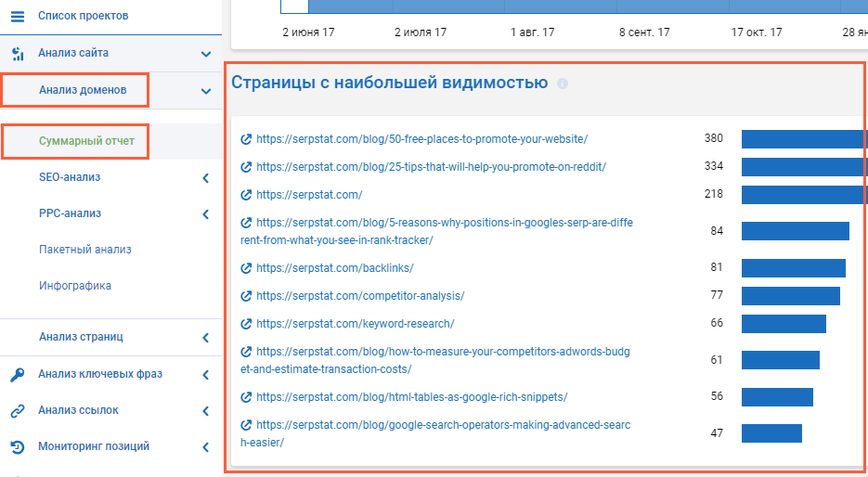
Task: Click the '2 июня 17' date on chart axis
Action: [308, 32]
